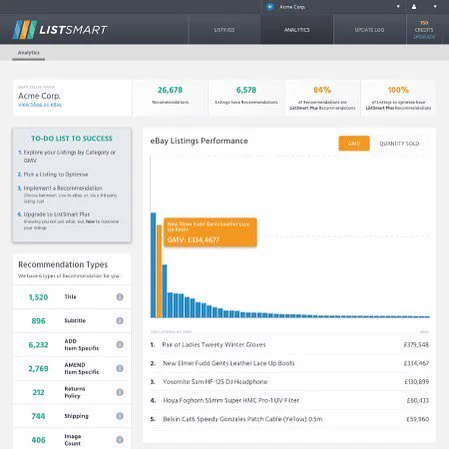Click Implement a Recommendation step

[x=68, y=194]
